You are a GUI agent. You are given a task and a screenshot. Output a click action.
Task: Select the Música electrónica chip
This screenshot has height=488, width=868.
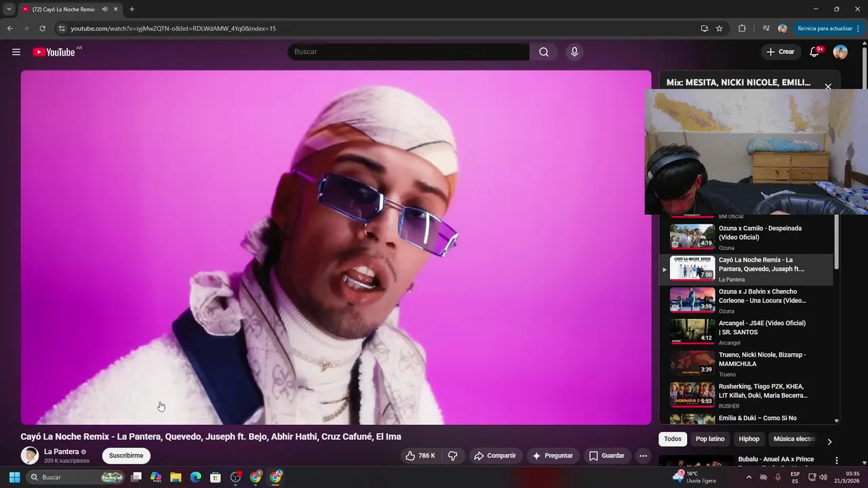tap(794, 439)
